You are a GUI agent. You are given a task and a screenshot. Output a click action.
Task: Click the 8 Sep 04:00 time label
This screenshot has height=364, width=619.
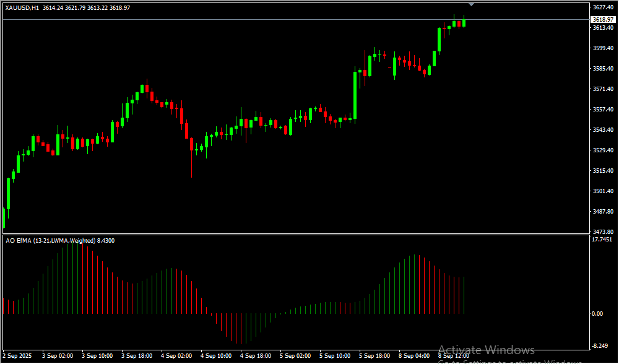click(414, 356)
